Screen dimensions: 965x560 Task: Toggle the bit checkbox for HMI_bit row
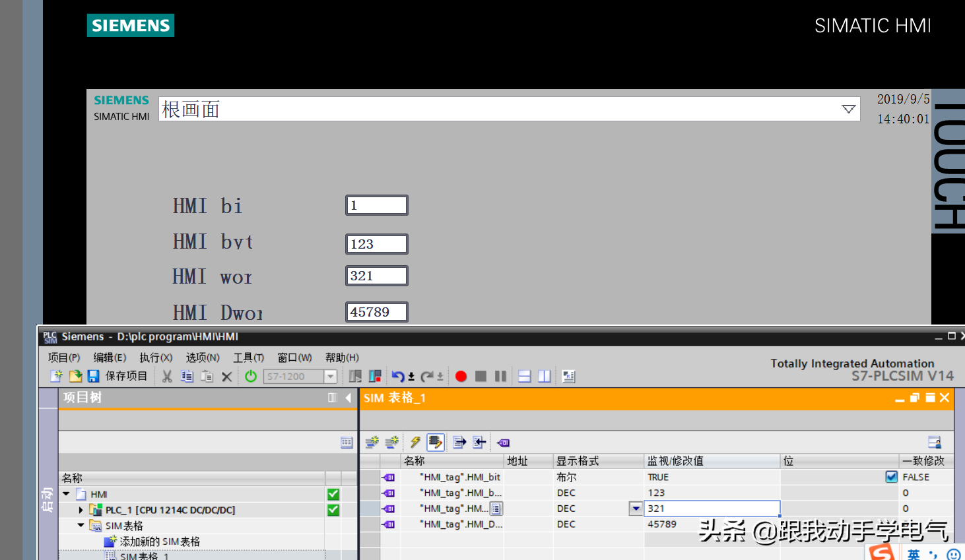point(892,477)
